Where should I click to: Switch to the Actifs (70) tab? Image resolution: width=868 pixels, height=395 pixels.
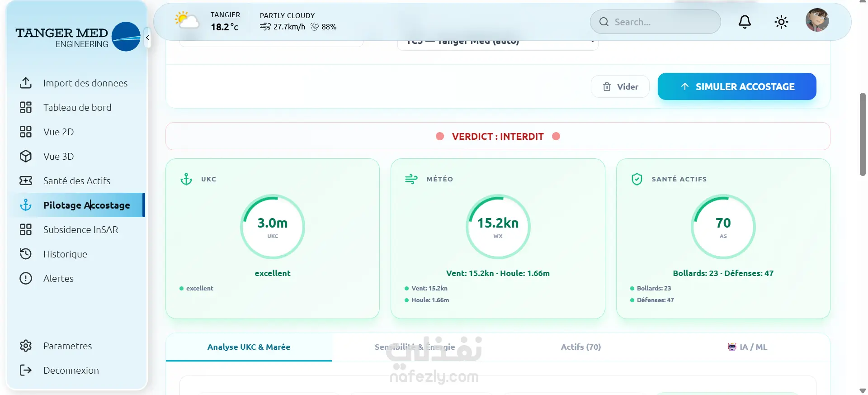click(580, 347)
